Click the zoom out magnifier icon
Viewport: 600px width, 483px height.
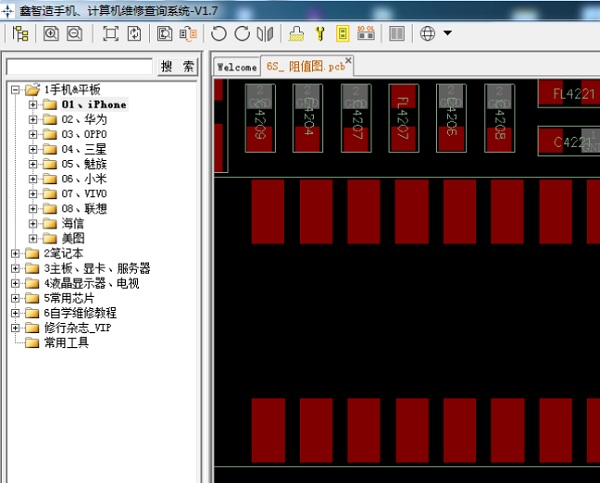tap(75, 34)
